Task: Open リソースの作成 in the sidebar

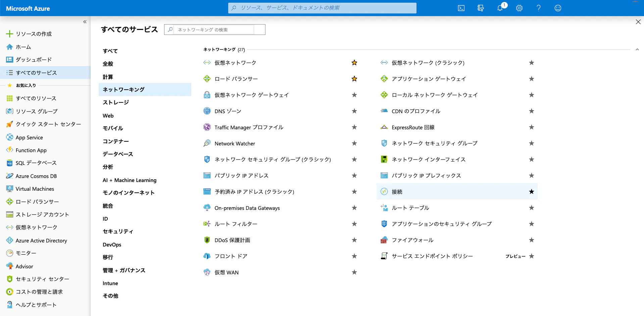Action: point(45,34)
